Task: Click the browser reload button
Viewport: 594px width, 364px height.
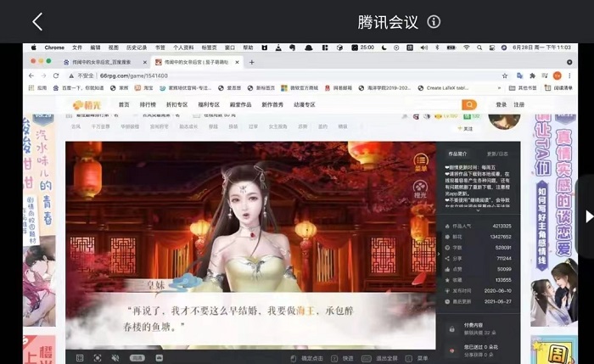Action: [x=56, y=76]
